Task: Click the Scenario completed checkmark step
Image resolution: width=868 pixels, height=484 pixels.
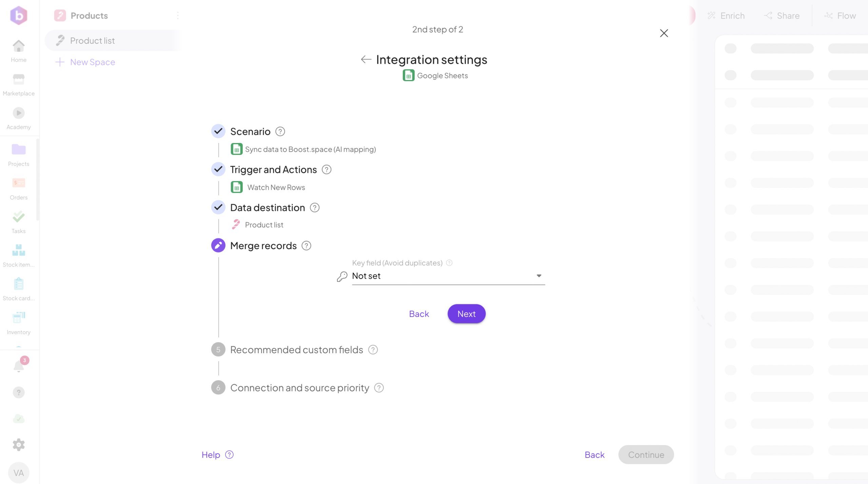Action: (x=218, y=131)
